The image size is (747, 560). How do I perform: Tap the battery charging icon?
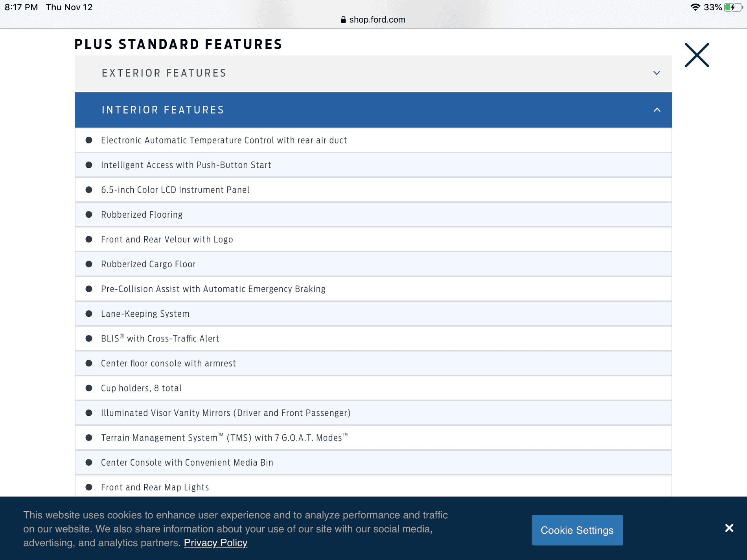coord(732,7)
